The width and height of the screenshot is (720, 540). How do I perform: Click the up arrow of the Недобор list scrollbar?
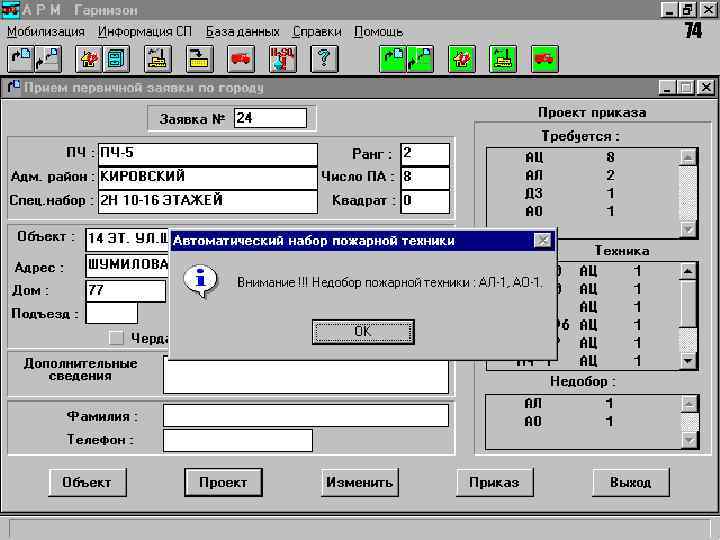689,404
